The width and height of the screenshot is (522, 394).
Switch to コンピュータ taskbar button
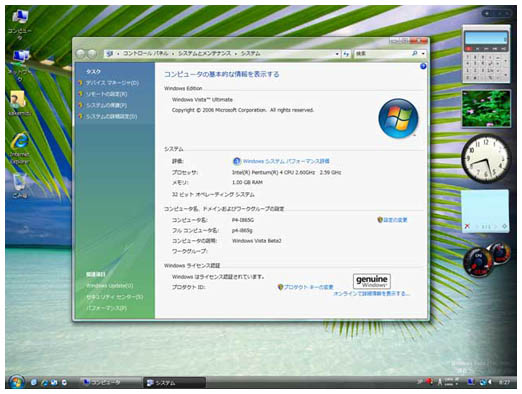[x=110, y=382]
